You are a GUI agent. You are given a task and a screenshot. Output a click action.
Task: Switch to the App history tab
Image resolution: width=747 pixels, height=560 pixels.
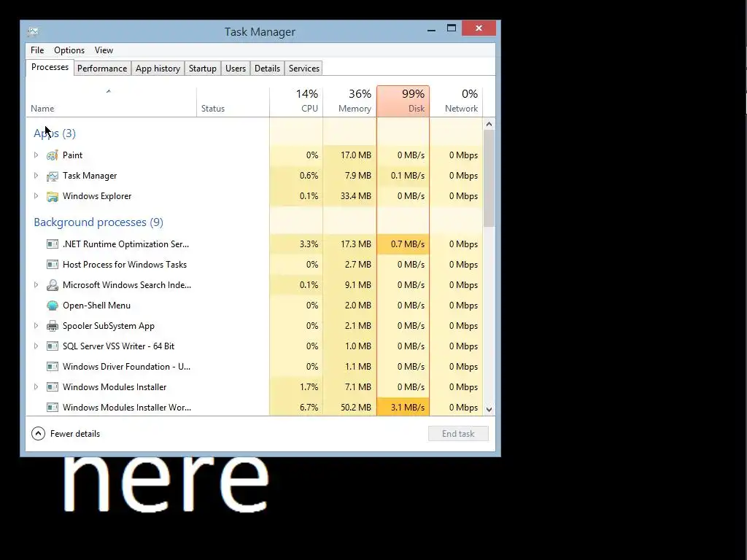point(158,69)
